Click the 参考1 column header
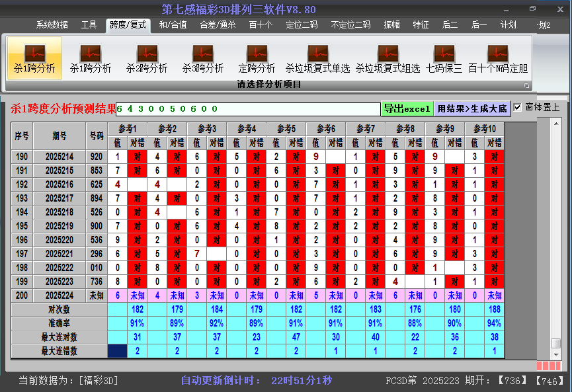This screenshot has height=392, width=572. click(x=128, y=128)
